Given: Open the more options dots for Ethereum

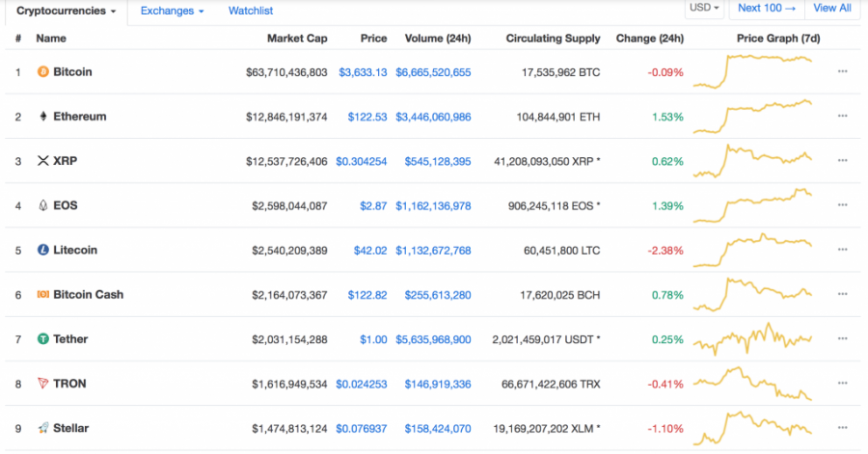Looking at the screenshot, I should click(x=843, y=116).
